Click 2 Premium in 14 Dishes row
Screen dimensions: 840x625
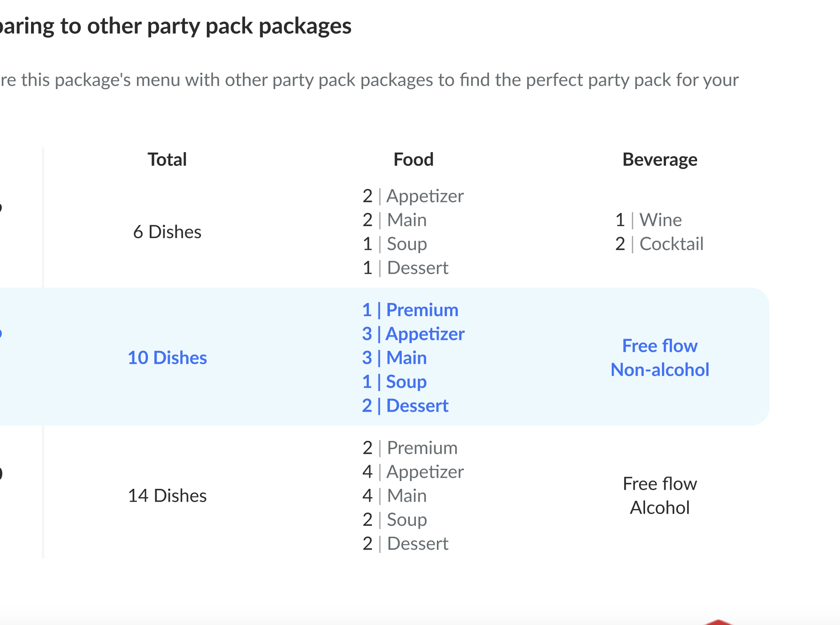pyautogui.click(x=410, y=448)
